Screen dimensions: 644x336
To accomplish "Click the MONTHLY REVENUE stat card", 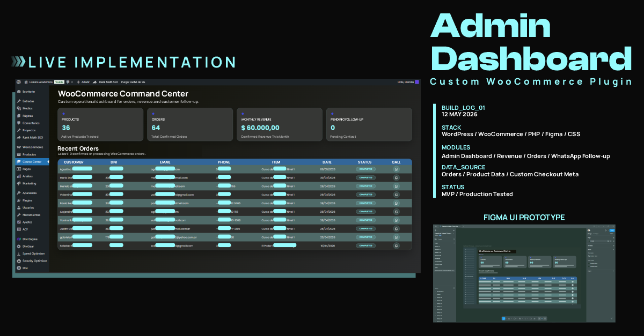I will (x=280, y=124).
